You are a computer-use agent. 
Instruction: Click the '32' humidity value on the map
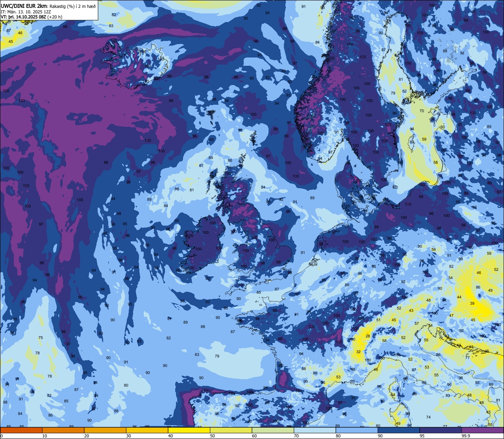(x=358, y=352)
